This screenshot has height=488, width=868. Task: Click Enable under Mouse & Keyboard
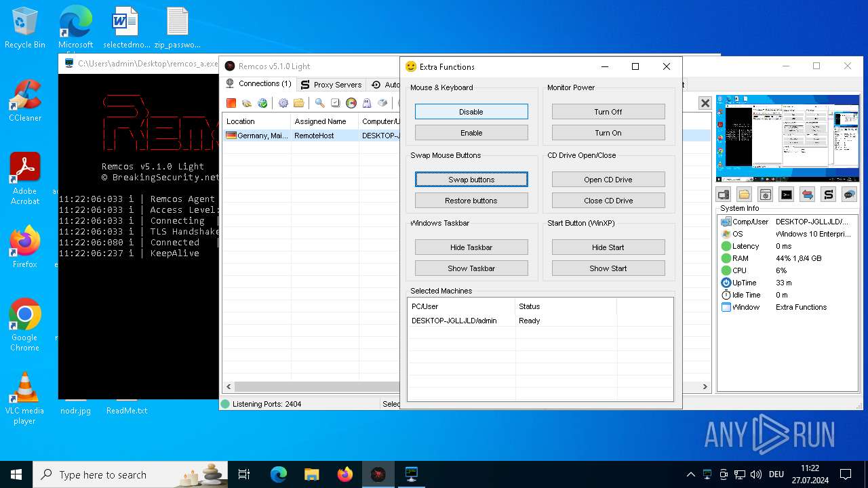point(471,133)
